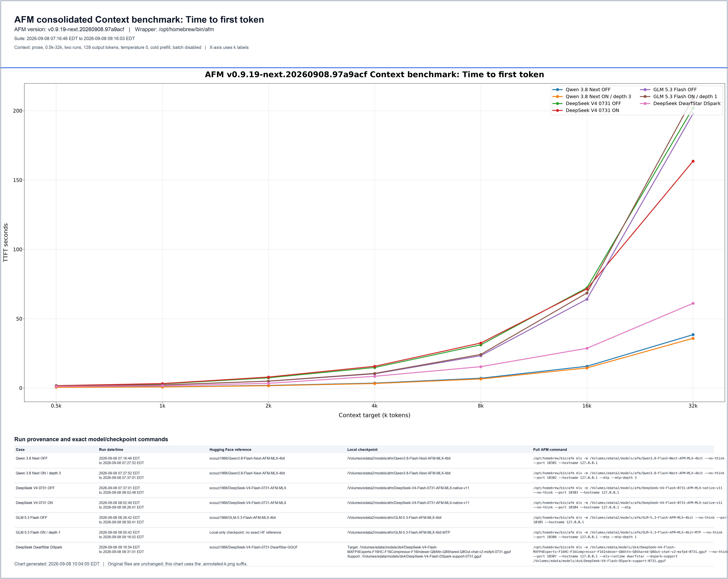Select "DeepSeek V4 0731 OFF" legend label
Viewport: 728px width, 579px height.
(593, 103)
